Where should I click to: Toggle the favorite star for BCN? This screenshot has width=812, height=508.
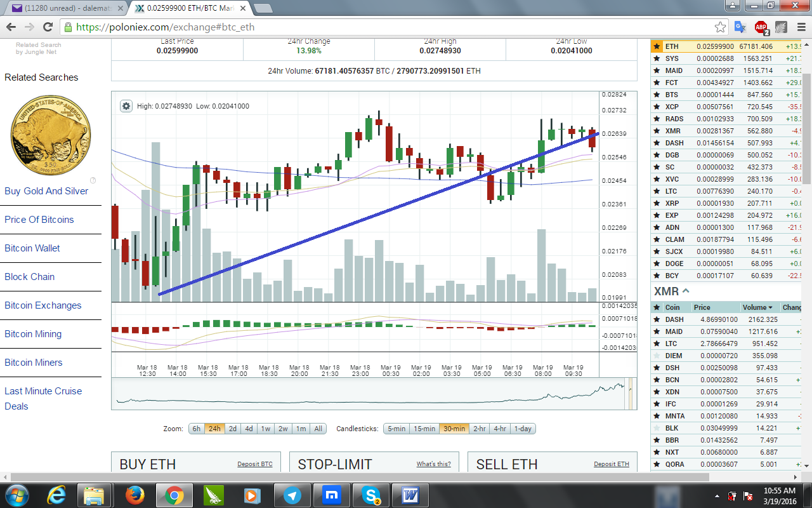pos(657,380)
